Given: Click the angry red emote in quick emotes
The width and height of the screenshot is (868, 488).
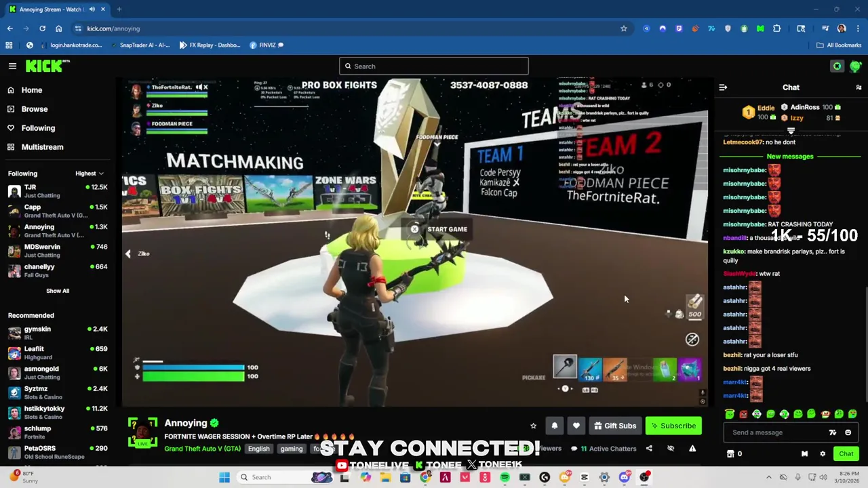Looking at the screenshot, I should (x=743, y=414).
